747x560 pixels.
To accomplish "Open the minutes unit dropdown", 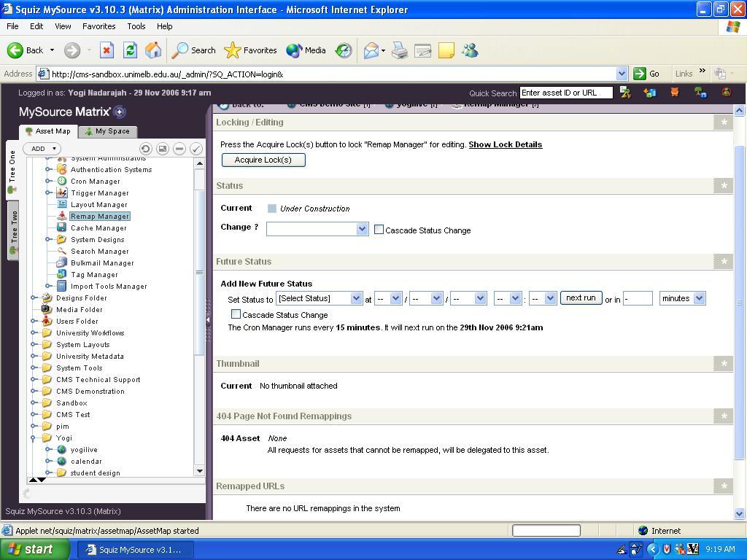I will pyautogui.click(x=682, y=298).
